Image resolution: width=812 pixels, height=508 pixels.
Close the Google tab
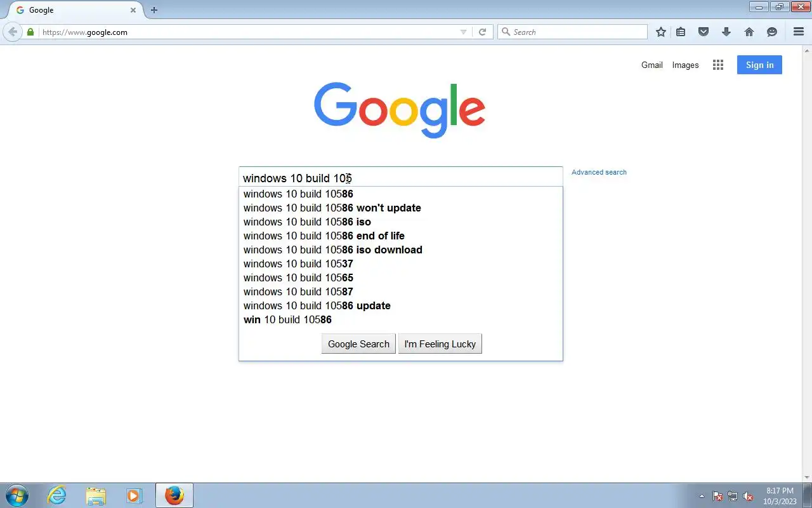tap(133, 10)
